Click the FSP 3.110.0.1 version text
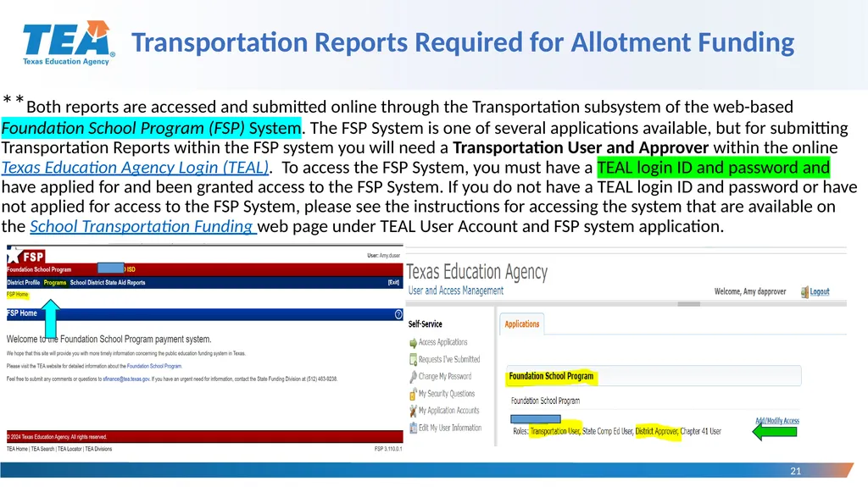This screenshot has width=868, height=487. click(x=388, y=449)
